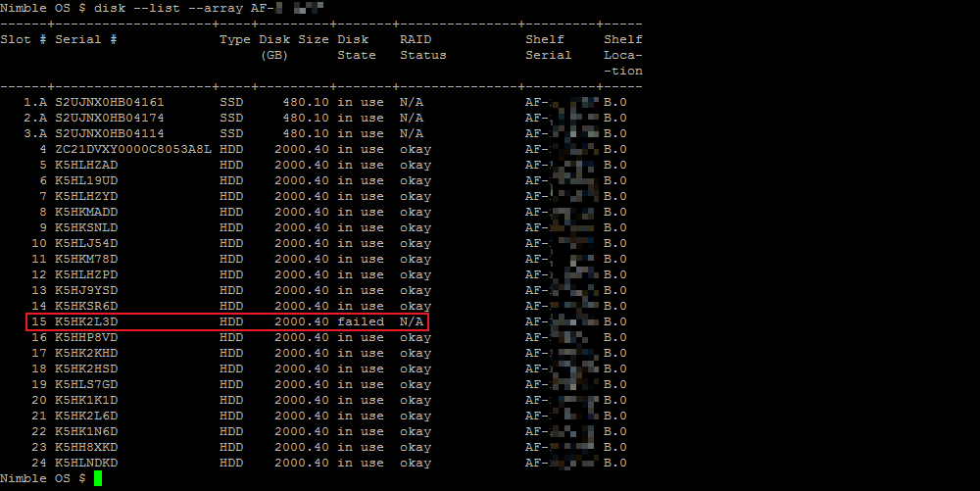This screenshot has width=980, height=491.
Task: Select serial K5HJ9YSD
Action: pyautogui.click(x=86, y=290)
